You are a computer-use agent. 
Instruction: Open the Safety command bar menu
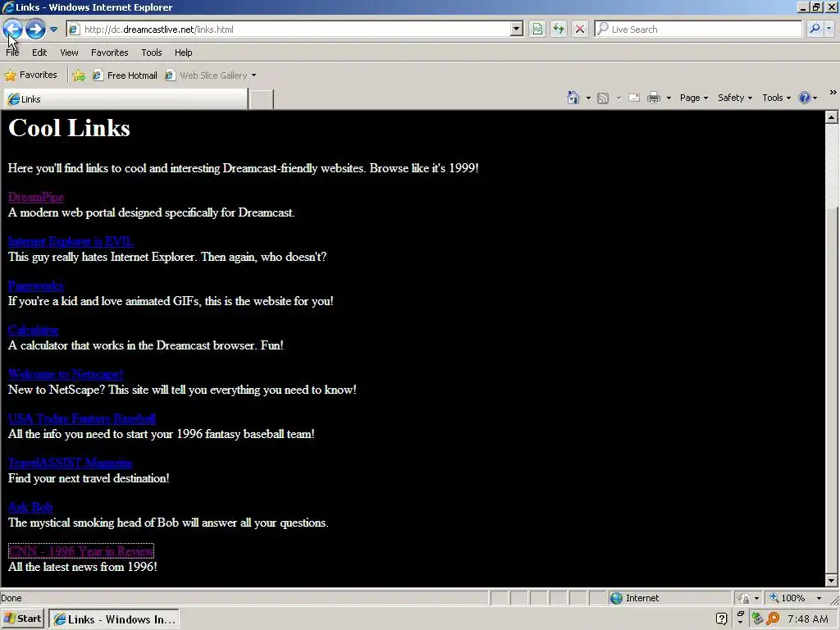tap(735, 98)
